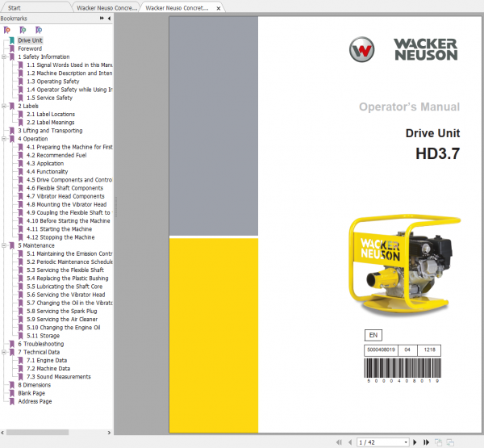Click the drive unit product image
484x448 pixels.
click(x=404, y=265)
